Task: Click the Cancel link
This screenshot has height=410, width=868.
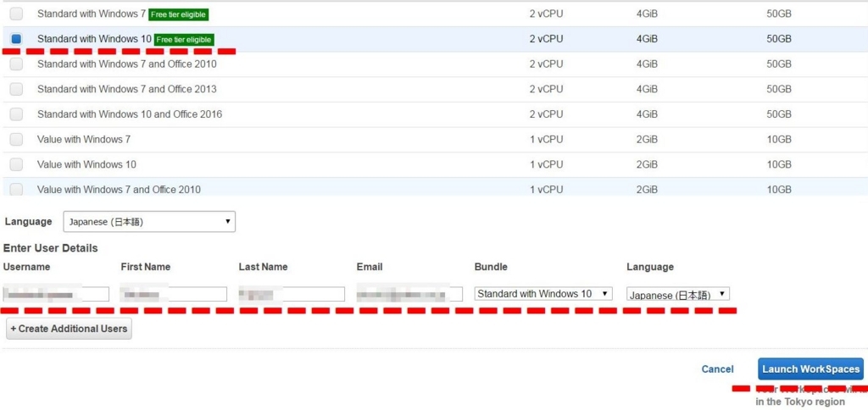Action: click(717, 369)
